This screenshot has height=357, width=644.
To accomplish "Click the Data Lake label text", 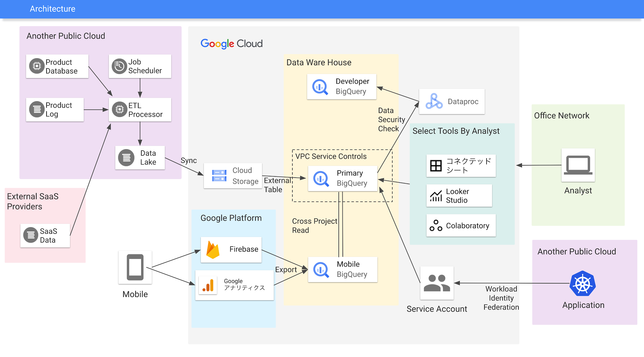I will (x=148, y=157).
